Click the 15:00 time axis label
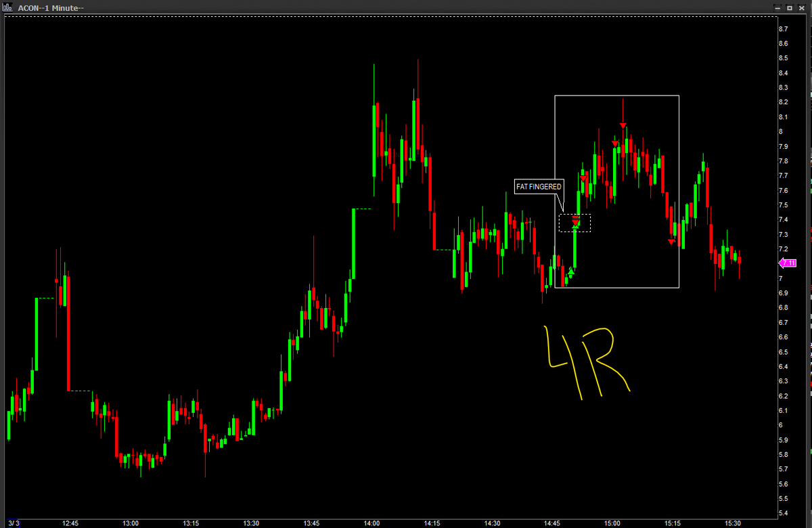812x528 pixels. click(x=612, y=523)
